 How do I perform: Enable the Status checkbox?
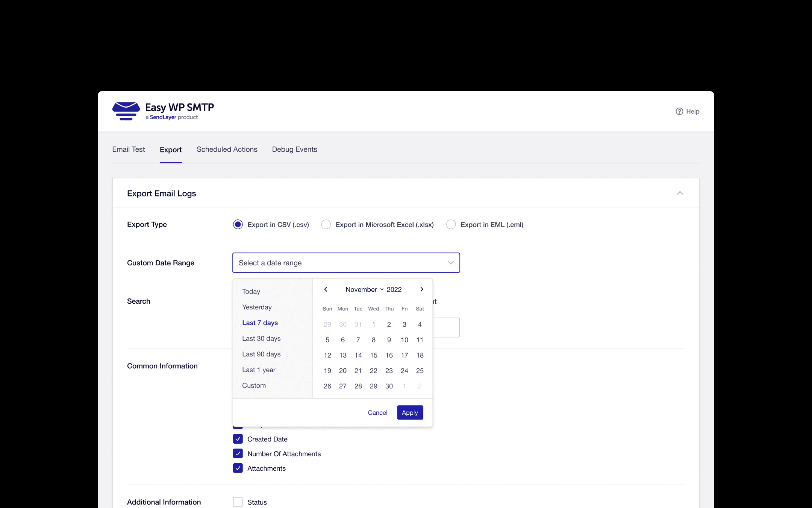pos(238,502)
